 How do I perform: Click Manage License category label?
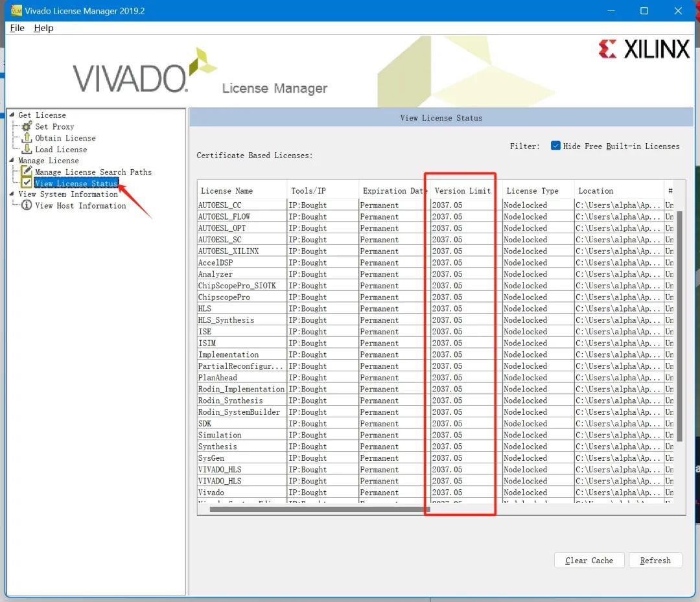[48, 161]
